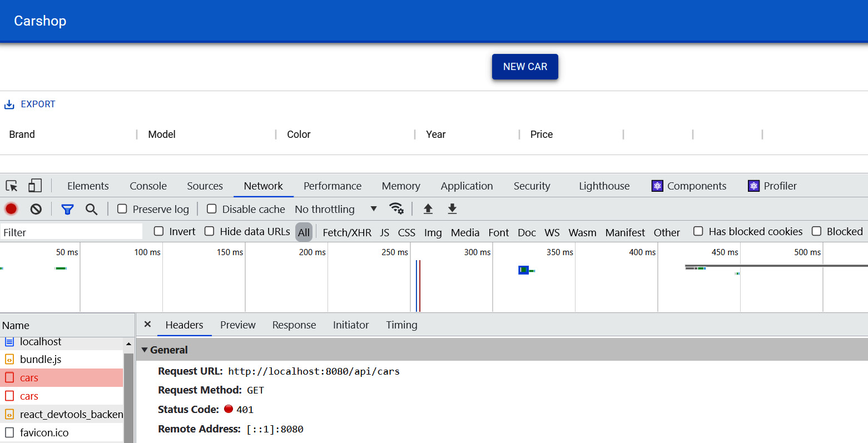
Task: Sort table by Brand column header
Action: (22, 135)
